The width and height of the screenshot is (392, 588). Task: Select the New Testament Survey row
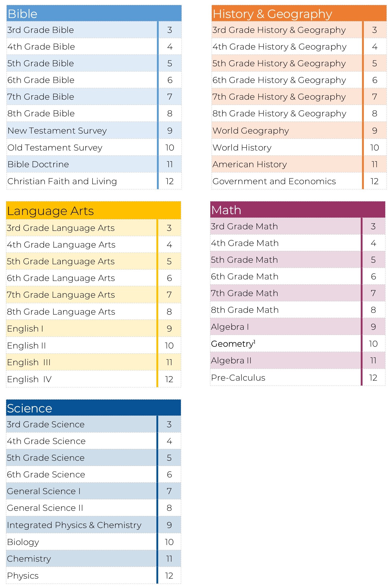point(57,130)
